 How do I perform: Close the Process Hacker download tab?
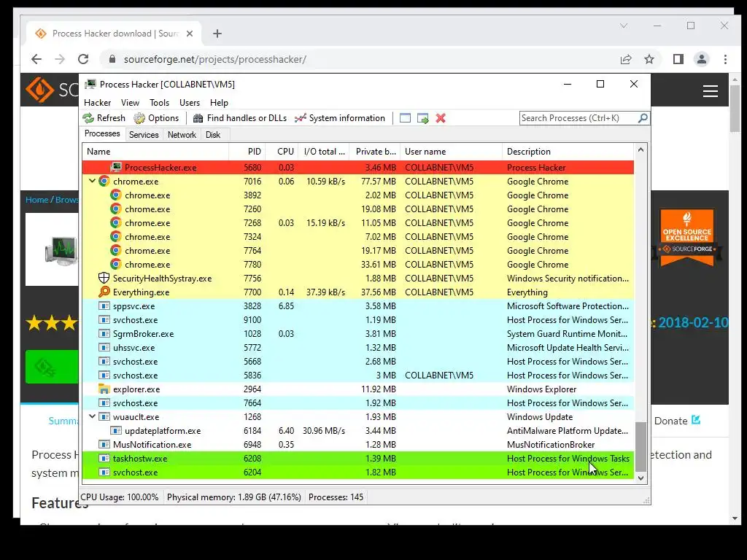coord(190,34)
